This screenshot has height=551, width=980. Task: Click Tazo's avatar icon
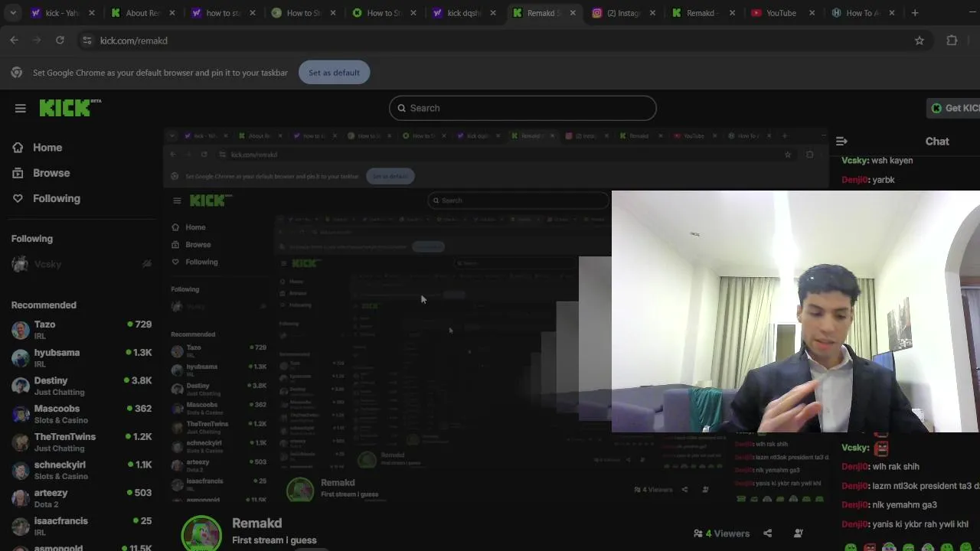tap(21, 330)
